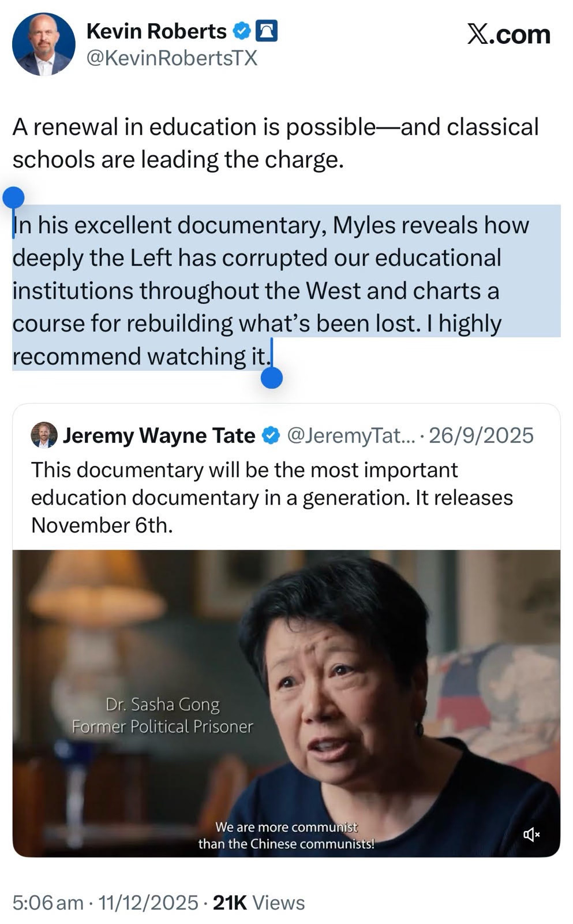The height and width of the screenshot is (924, 573).
Task: Open the Jeremy Wayne Tate name link
Action: [x=159, y=435]
